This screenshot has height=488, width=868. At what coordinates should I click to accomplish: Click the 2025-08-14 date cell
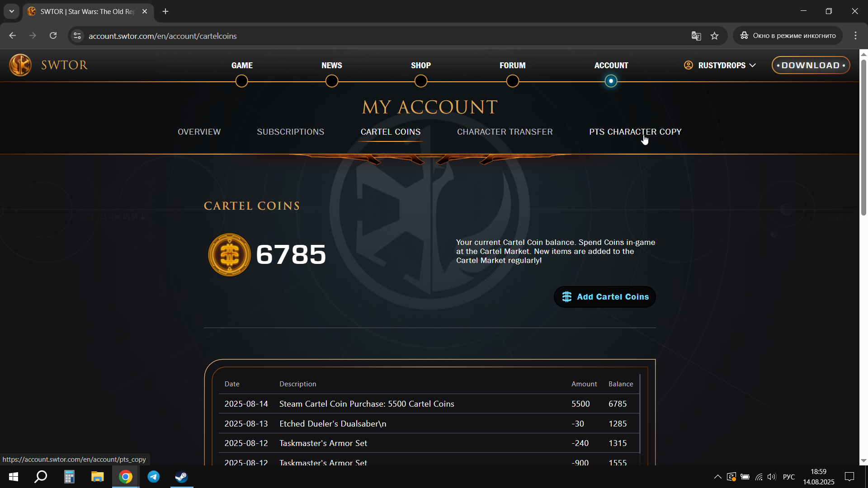click(246, 404)
